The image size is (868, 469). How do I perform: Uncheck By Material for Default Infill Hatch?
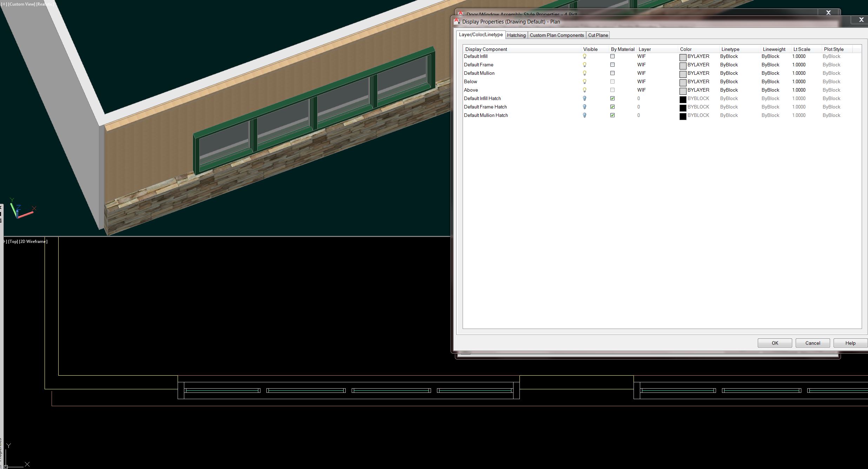click(612, 98)
